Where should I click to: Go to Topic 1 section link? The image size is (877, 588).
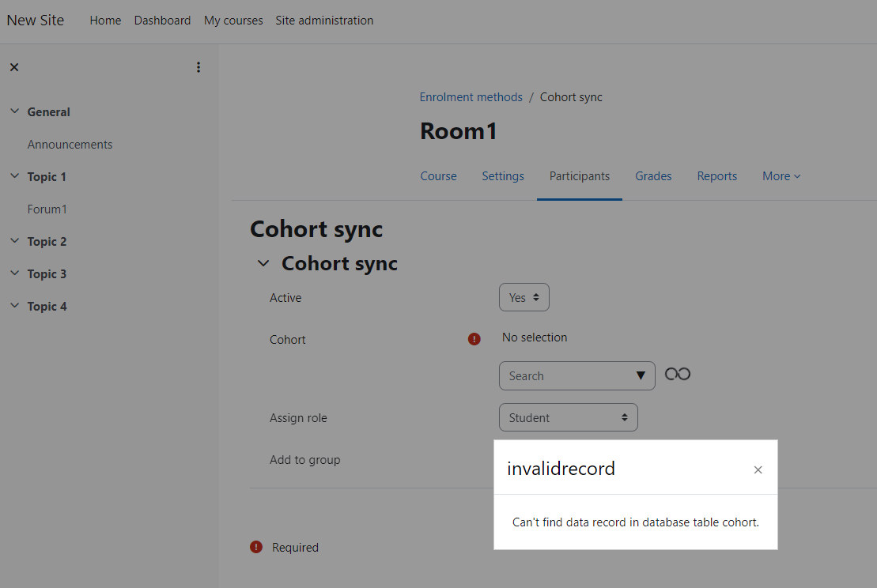(x=47, y=176)
